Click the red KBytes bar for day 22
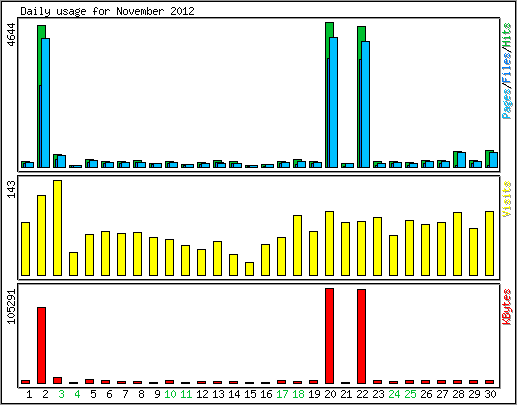This screenshot has width=517, height=405. [x=361, y=336]
